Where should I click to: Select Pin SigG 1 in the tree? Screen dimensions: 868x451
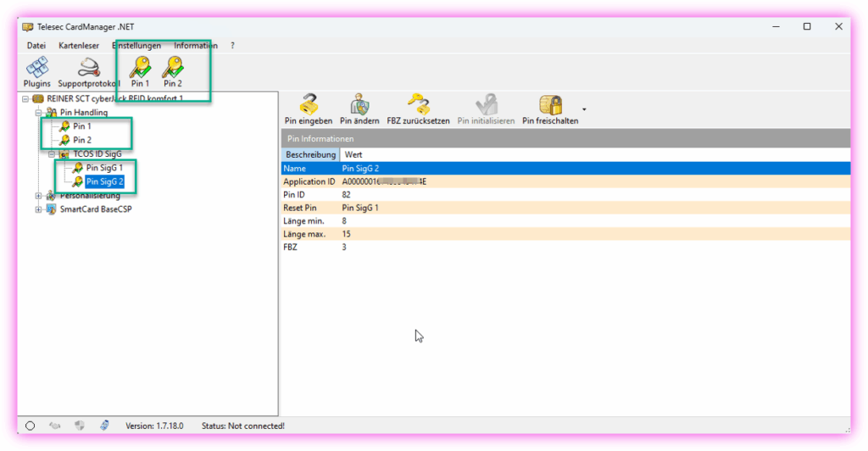click(103, 168)
